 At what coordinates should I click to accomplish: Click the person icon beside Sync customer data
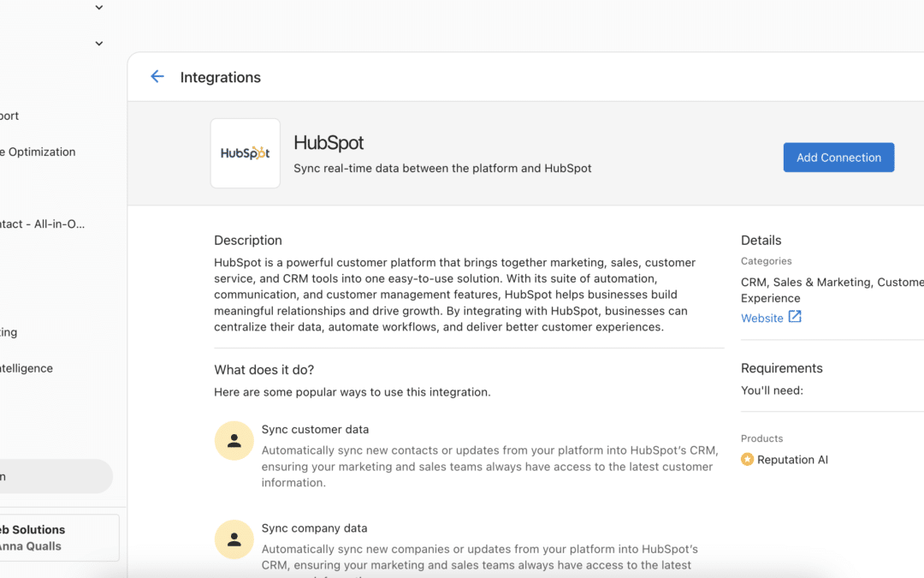pos(234,441)
